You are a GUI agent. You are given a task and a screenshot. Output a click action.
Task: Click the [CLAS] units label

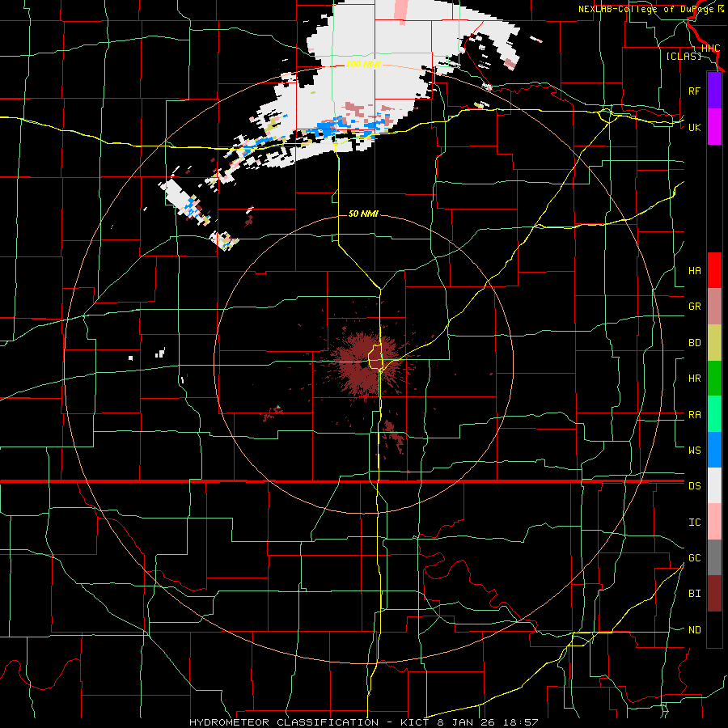(684, 56)
